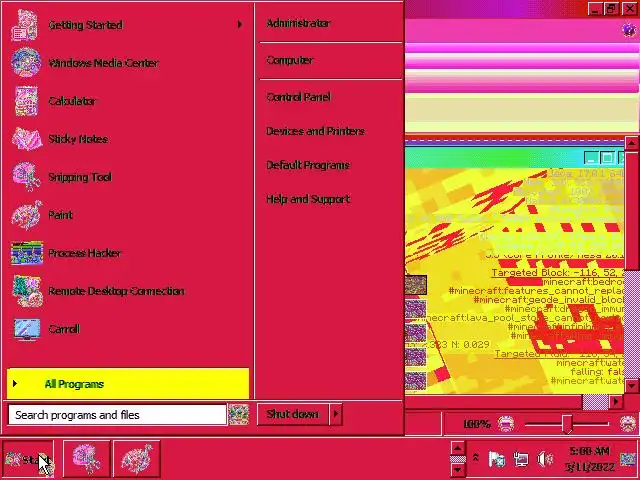
Task: Restore down the Paint window
Action: coord(611,9)
